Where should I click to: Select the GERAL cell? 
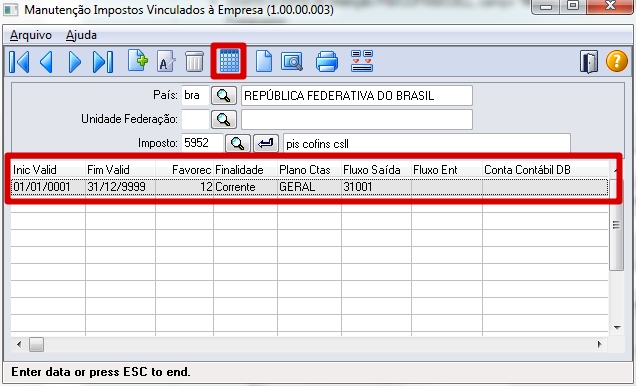click(309, 187)
